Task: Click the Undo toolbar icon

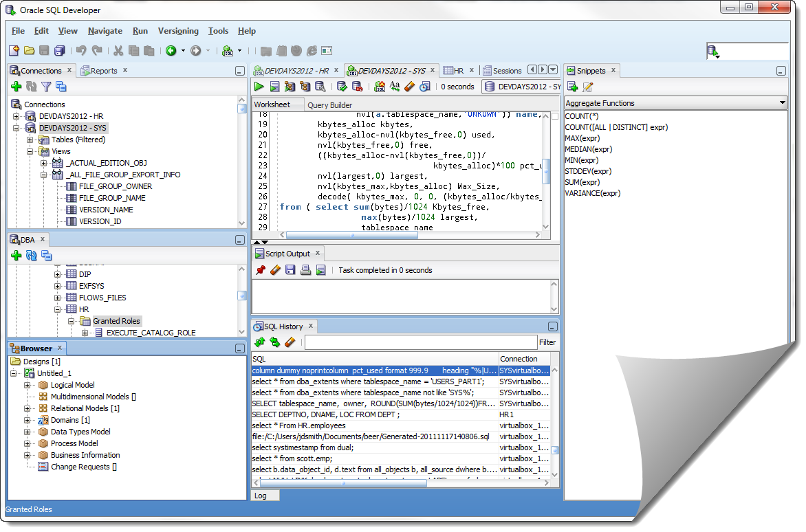Action: [81, 50]
